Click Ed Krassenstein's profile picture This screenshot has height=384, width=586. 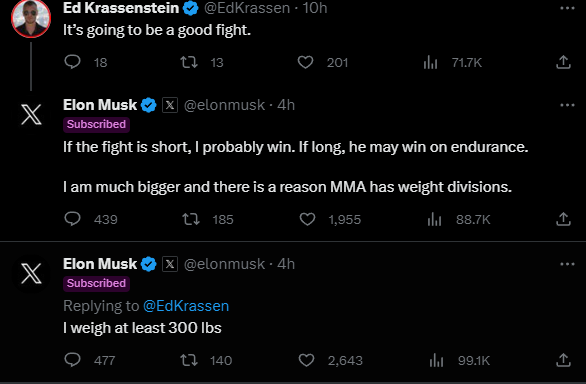click(x=31, y=18)
